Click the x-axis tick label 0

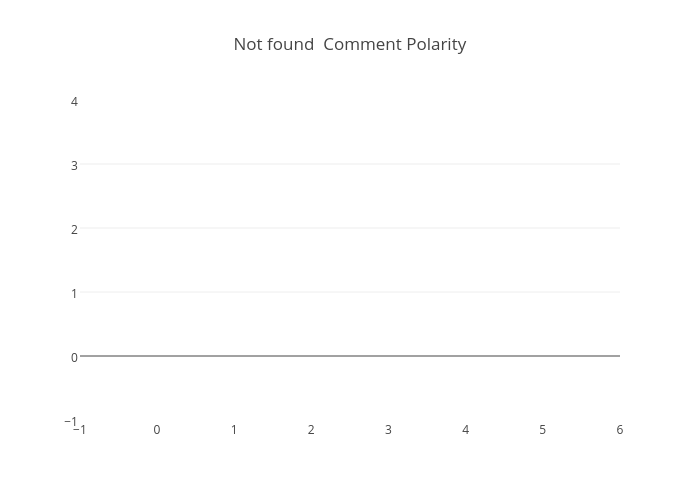click(x=157, y=430)
